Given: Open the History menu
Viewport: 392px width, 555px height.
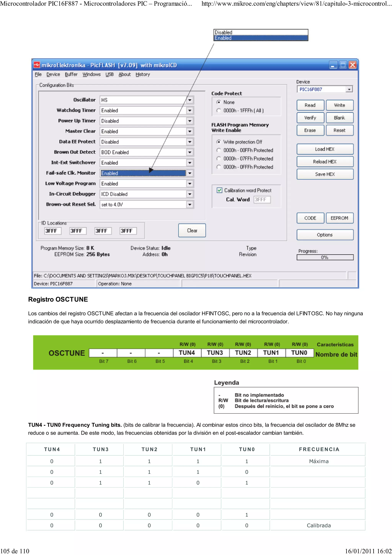Looking at the screenshot, I should pyautogui.click(x=142, y=74).
